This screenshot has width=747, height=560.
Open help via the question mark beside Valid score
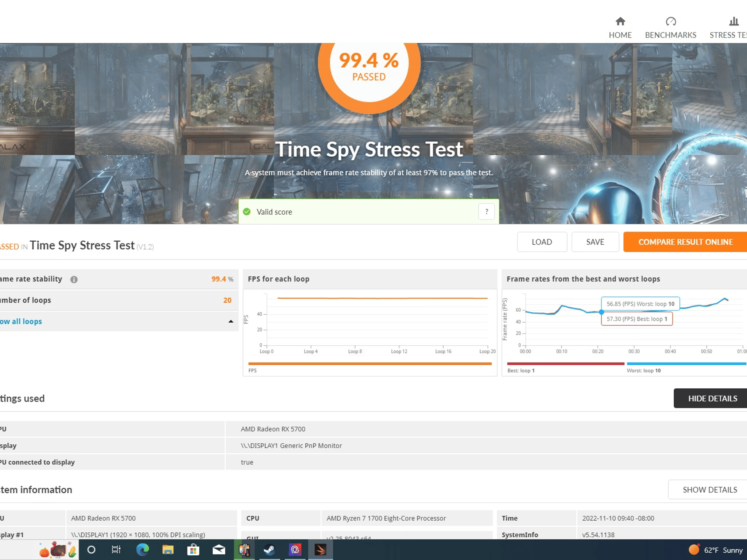click(x=486, y=211)
